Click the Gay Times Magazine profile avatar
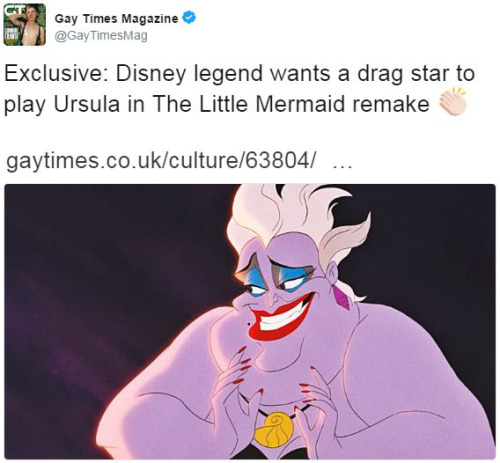 (x=25, y=24)
